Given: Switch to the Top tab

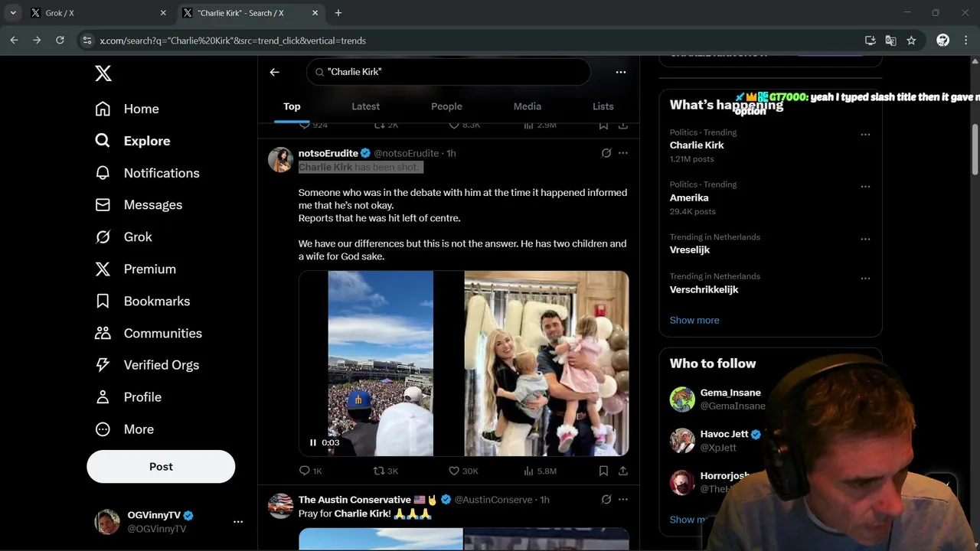Looking at the screenshot, I should point(292,106).
